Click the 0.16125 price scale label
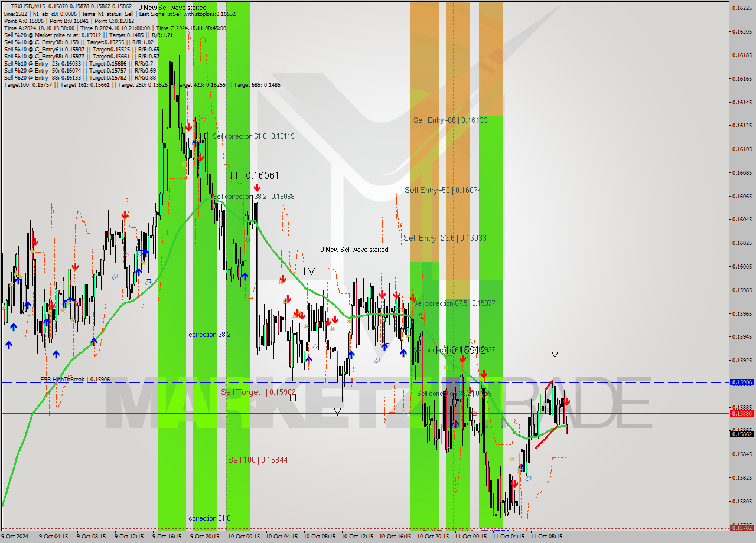756x543 pixels. point(742,125)
